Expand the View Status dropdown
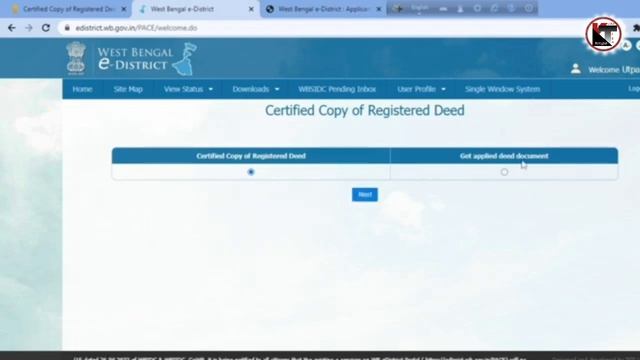The width and height of the screenshot is (640, 360). tap(188, 89)
